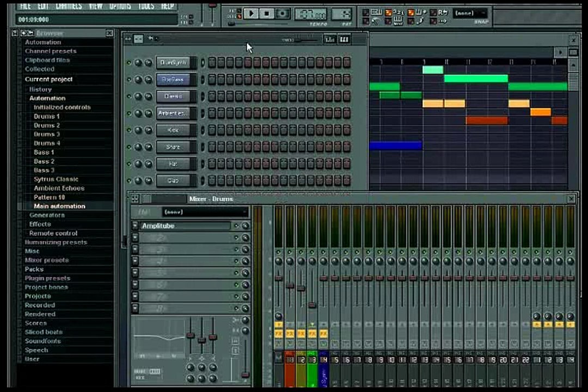
Task: Click the yellow toggle on send track 4
Action: pyautogui.click(x=571, y=324)
